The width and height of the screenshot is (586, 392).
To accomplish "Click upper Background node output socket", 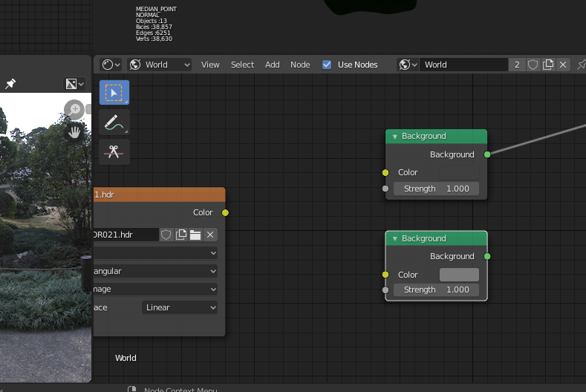I will pos(487,154).
